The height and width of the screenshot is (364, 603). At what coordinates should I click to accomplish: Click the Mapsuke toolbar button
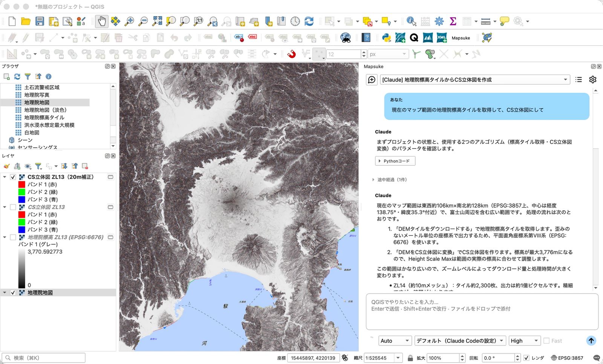pos(461,38)
